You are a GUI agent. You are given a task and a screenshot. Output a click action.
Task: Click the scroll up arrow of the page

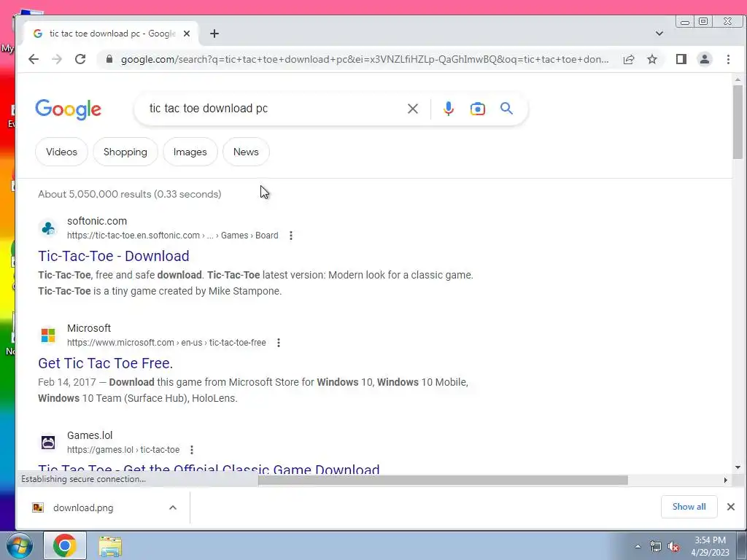pyautogui.click(x=738, y=80)
